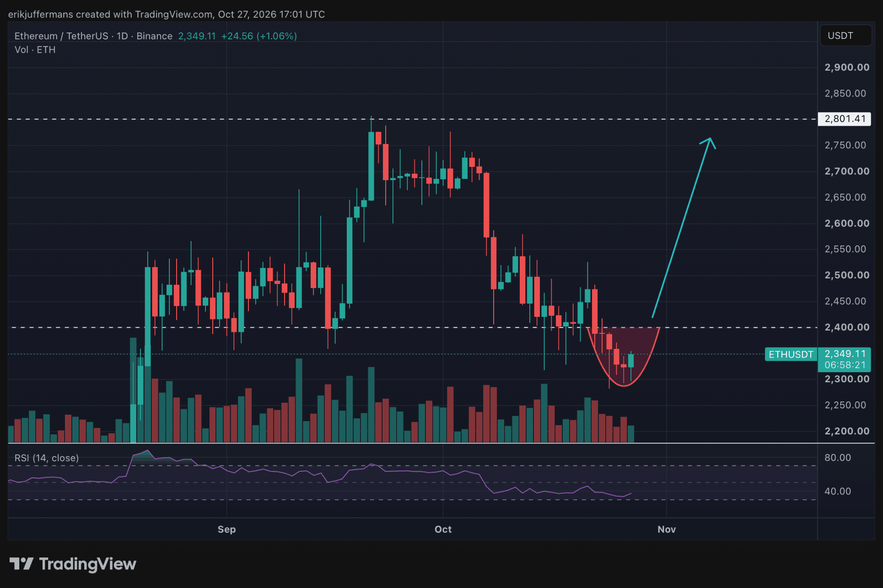Click the 2,550.00 price axis label
Image resolution: width=883 pixels, height=588 pixels.
click(845, 249)
